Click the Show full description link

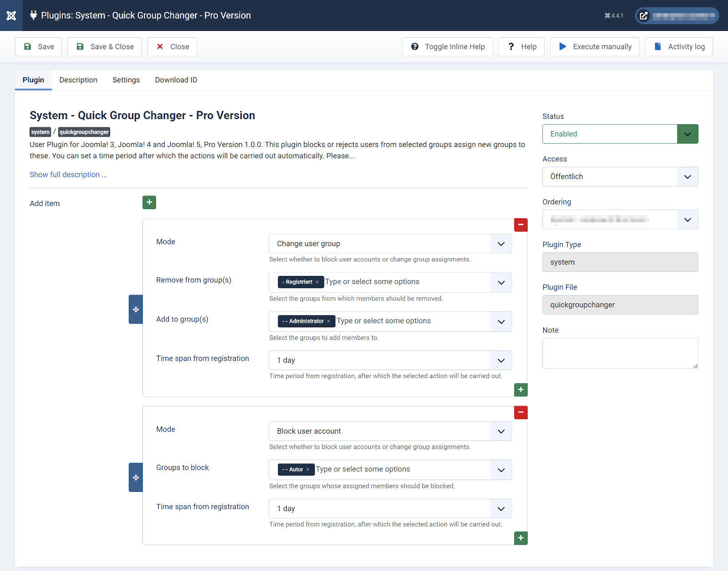coord(68,175)
